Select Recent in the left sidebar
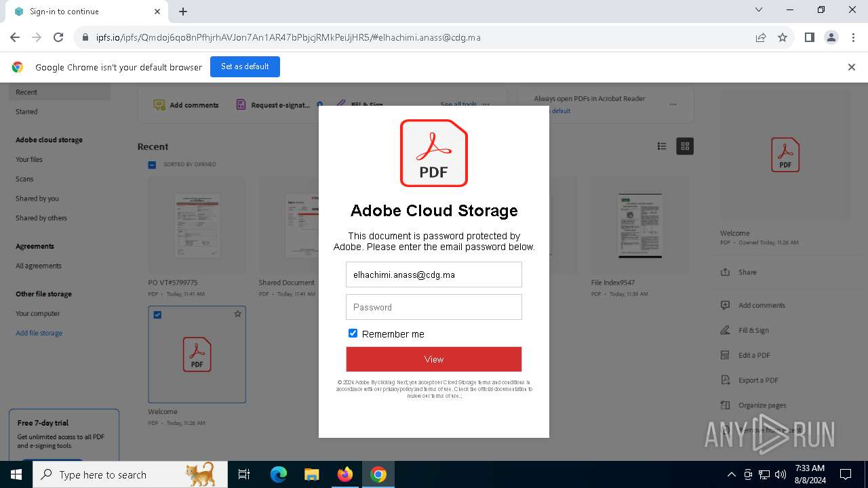868x488 pixels. click(60, 92)
